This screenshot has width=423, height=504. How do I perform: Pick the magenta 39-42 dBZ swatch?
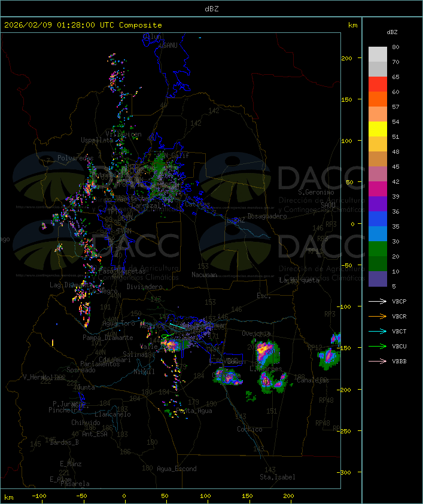tap(378, 189)
